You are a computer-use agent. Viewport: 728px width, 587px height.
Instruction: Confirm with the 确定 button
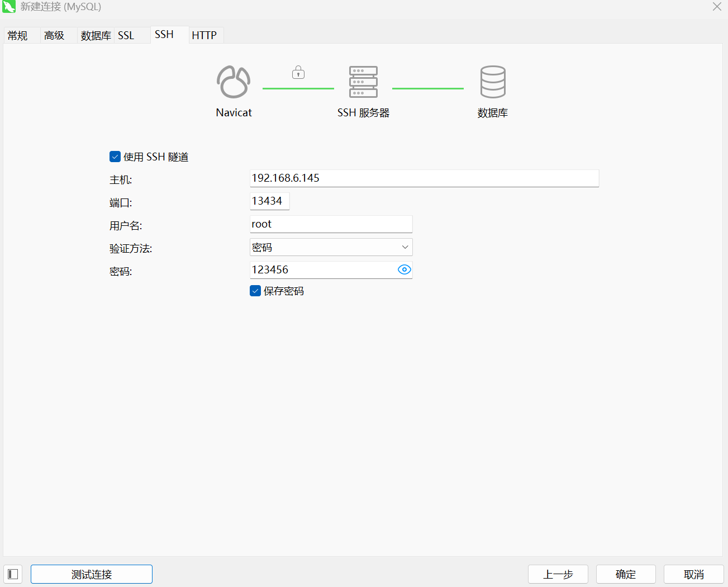point(626,574)
